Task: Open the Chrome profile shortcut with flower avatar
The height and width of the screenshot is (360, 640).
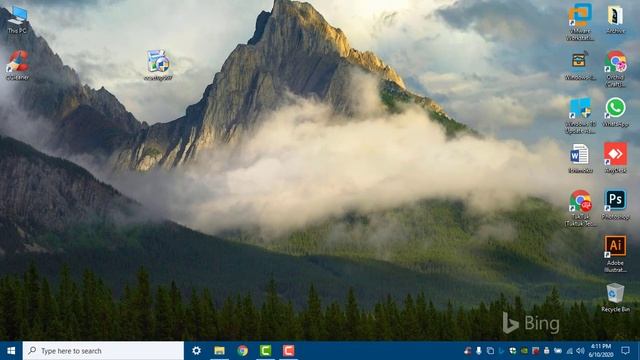Action: tap(615, 69)
